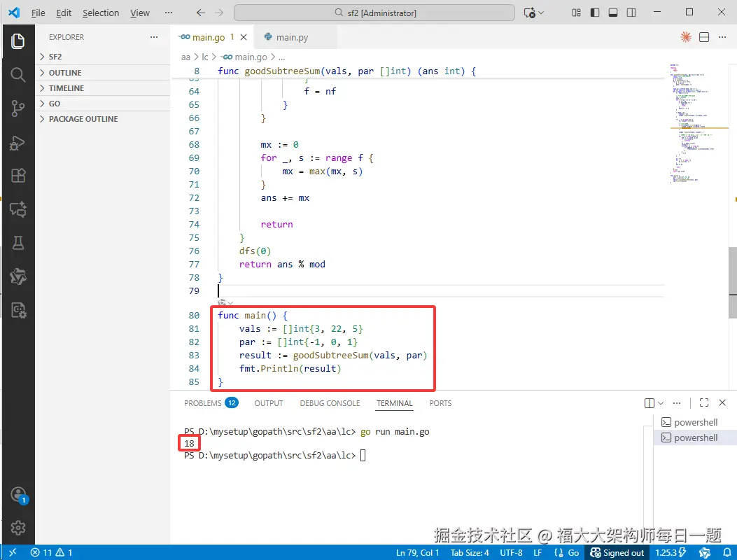Click the sf2 command center search box
Viewport: 737px width, 560px height.
click(374, 13)
